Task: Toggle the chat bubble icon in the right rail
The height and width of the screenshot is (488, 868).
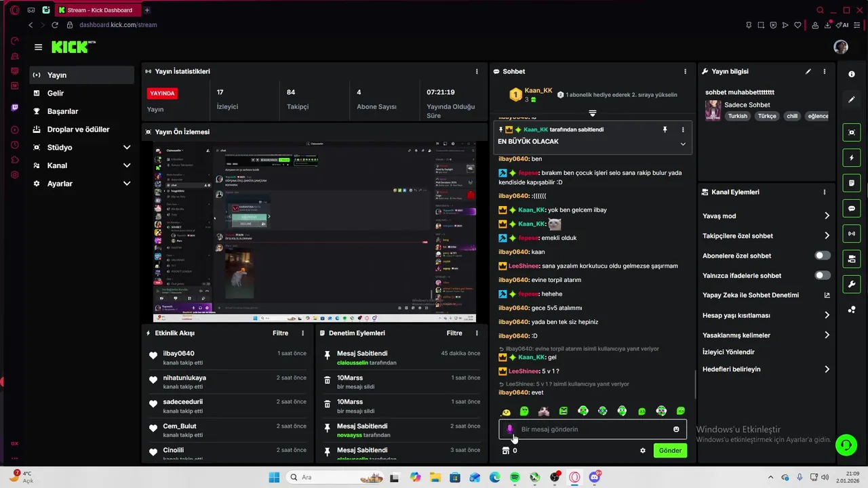Action: click(852, 209)
